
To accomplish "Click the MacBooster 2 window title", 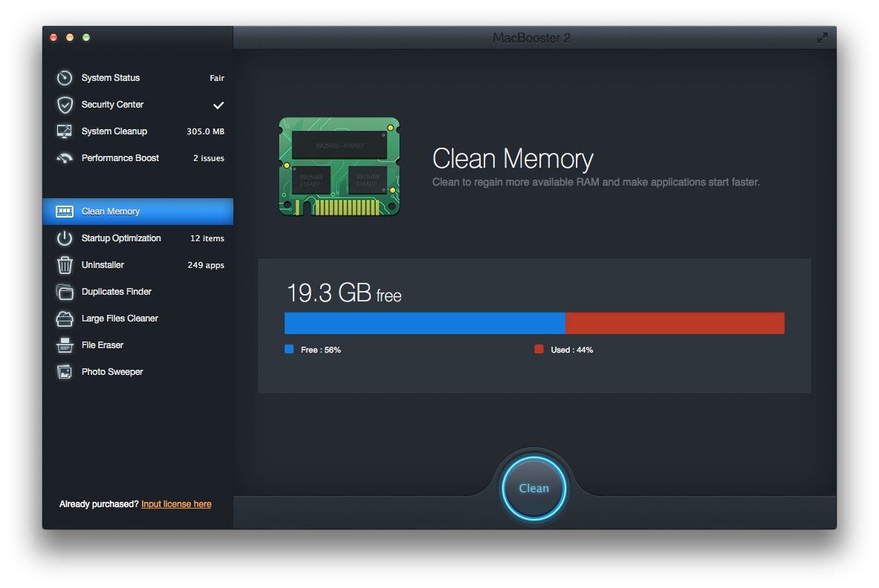I will tap(531, 38).
